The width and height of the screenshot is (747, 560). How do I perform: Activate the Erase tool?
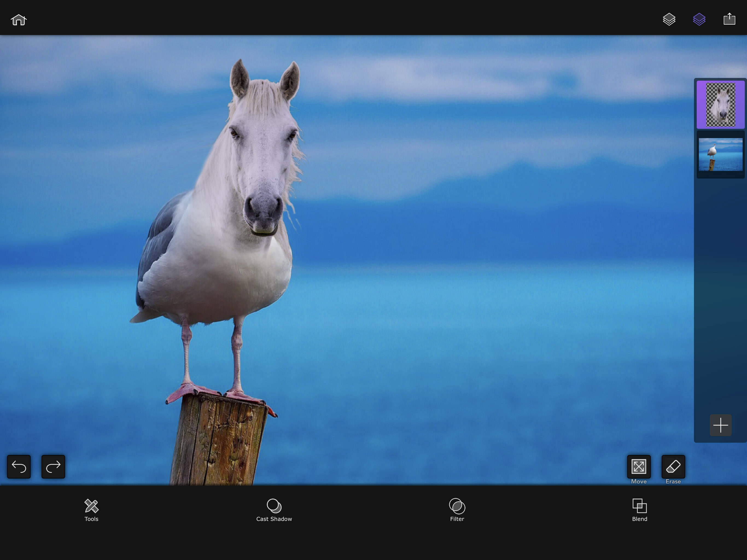[673, 467]
